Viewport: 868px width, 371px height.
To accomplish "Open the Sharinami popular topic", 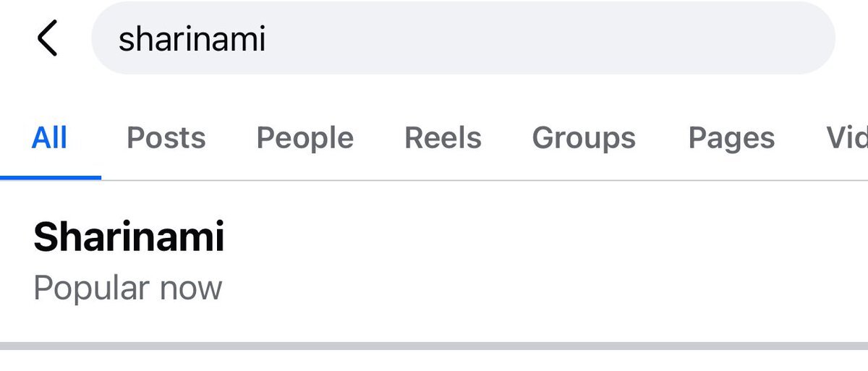I will coord(129,237).
